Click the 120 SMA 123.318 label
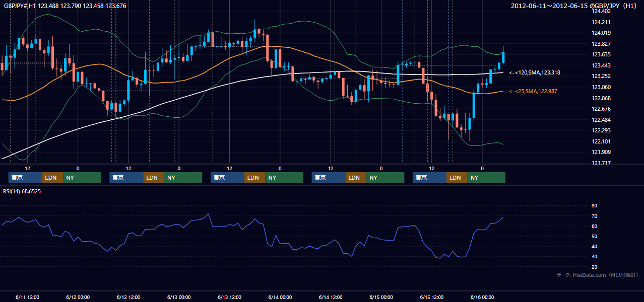The height and width of the screenshot is (302, 644). [x=535, y=73]
